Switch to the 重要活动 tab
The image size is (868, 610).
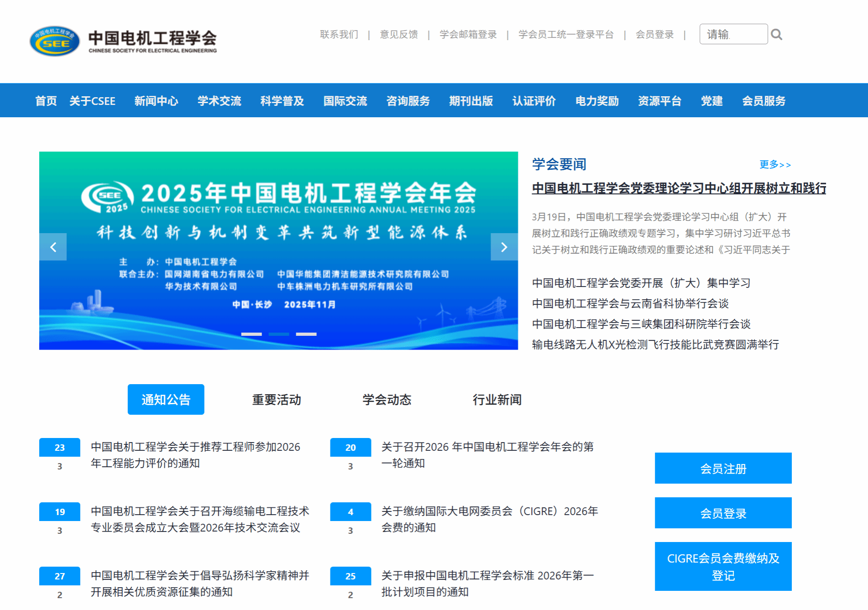[x=277, y=400]
